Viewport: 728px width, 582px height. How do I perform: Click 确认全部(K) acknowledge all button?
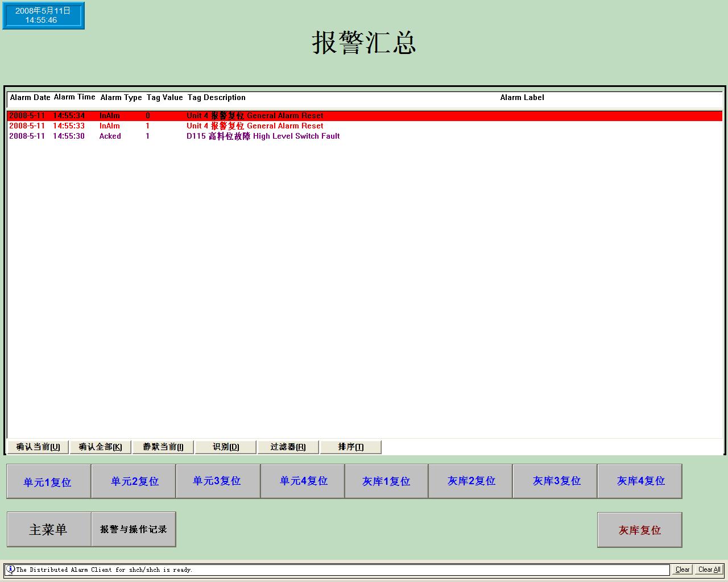pos(100,447)
